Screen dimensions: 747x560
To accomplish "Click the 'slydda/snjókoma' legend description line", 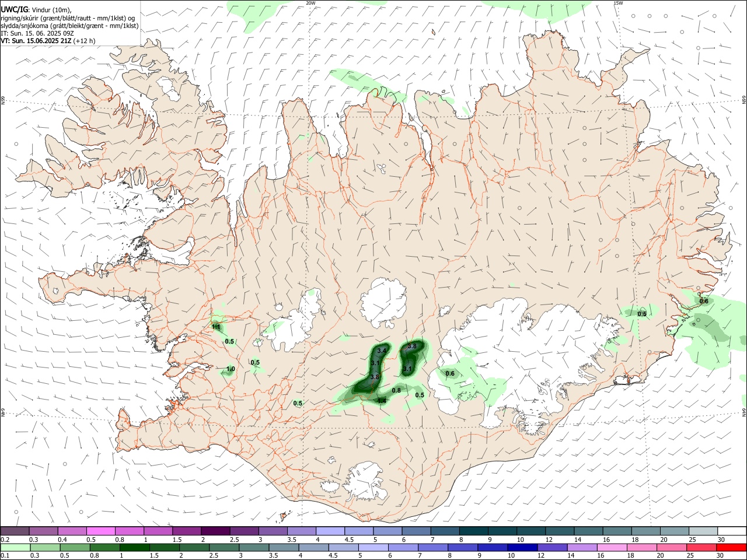I will coord(69,26).
